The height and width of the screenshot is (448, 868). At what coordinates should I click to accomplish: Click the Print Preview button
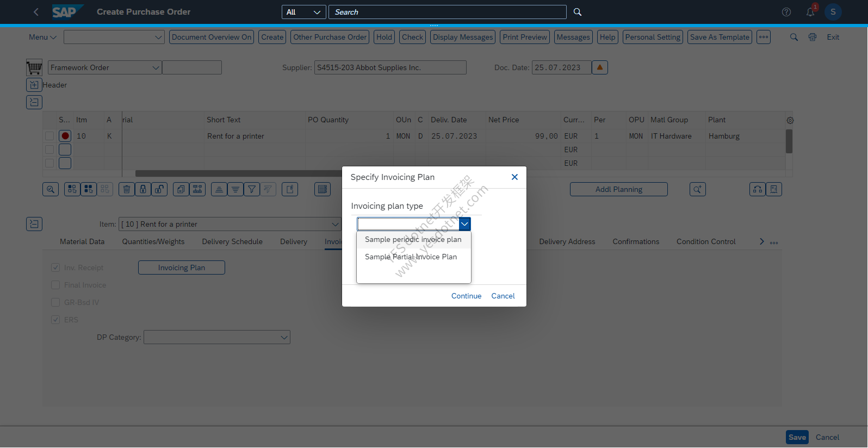click(x=525, y=37)
